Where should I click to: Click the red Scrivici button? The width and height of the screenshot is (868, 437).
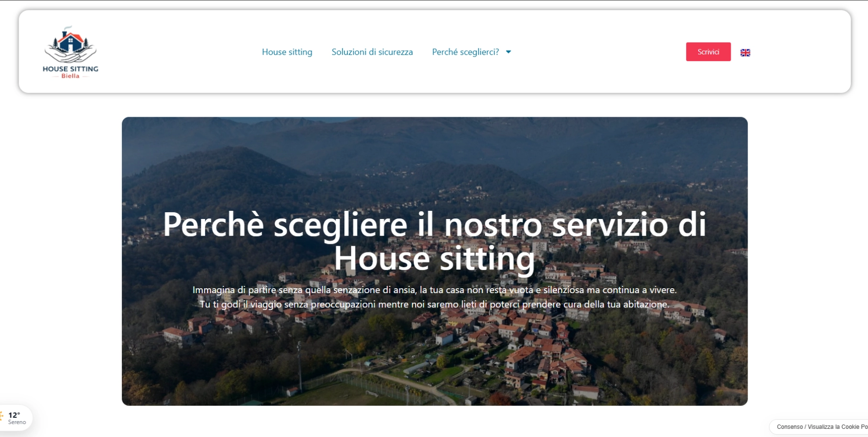(708, 52)
